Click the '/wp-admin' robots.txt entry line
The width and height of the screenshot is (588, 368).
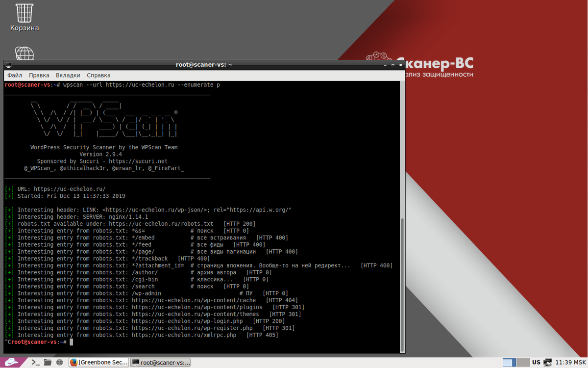coord(147,293)
